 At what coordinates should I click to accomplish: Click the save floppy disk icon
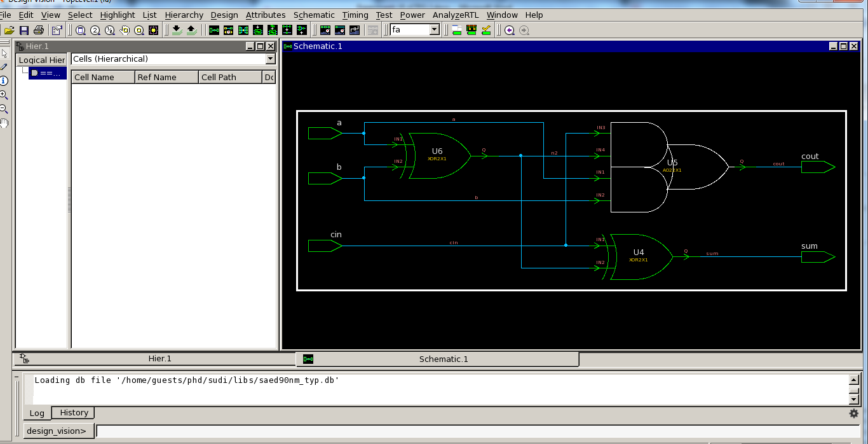pos(24,30)
